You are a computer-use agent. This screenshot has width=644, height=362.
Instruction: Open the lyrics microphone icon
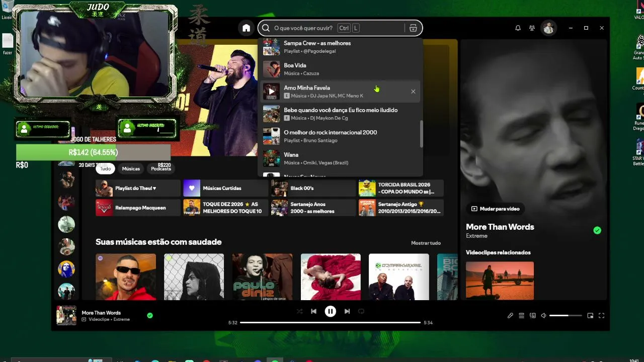(510, 316)
